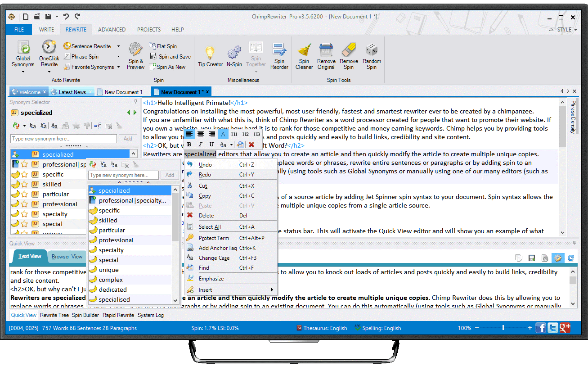Toggle the H3 heading button
Image resolution: width=588 pixels, height=371 pixels.
coord(256,134)
